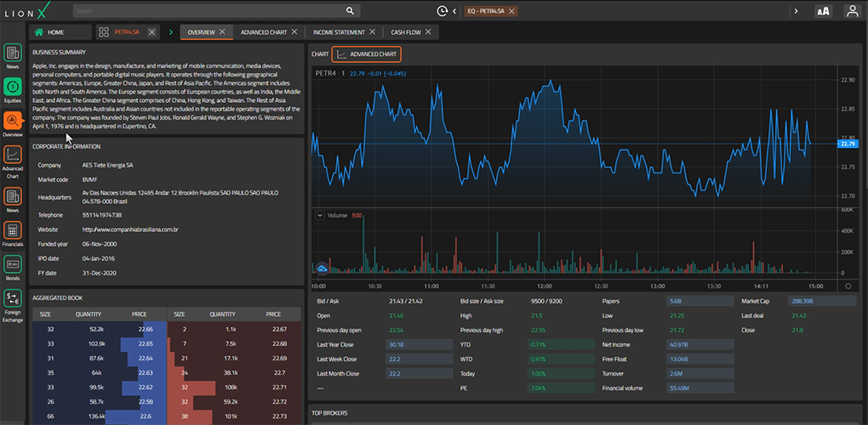The height and width of the screenshot is (425, 868).
Task: Click the Overview sidebar icon
Action: 13,122
